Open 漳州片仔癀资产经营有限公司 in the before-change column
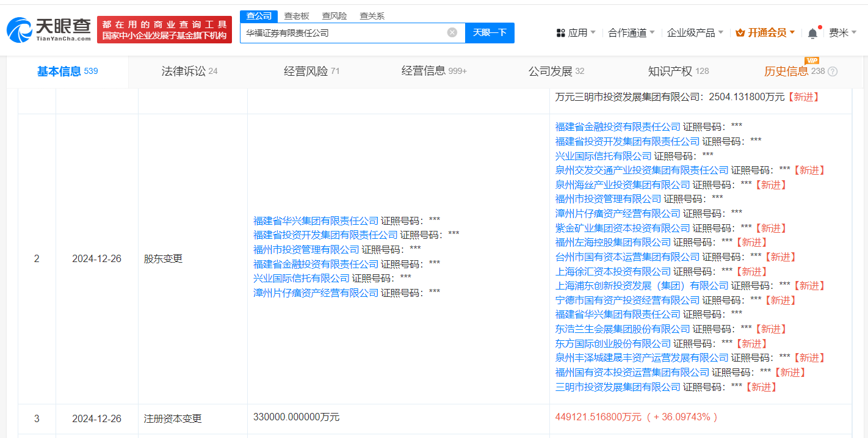 (x=316, y=293)
